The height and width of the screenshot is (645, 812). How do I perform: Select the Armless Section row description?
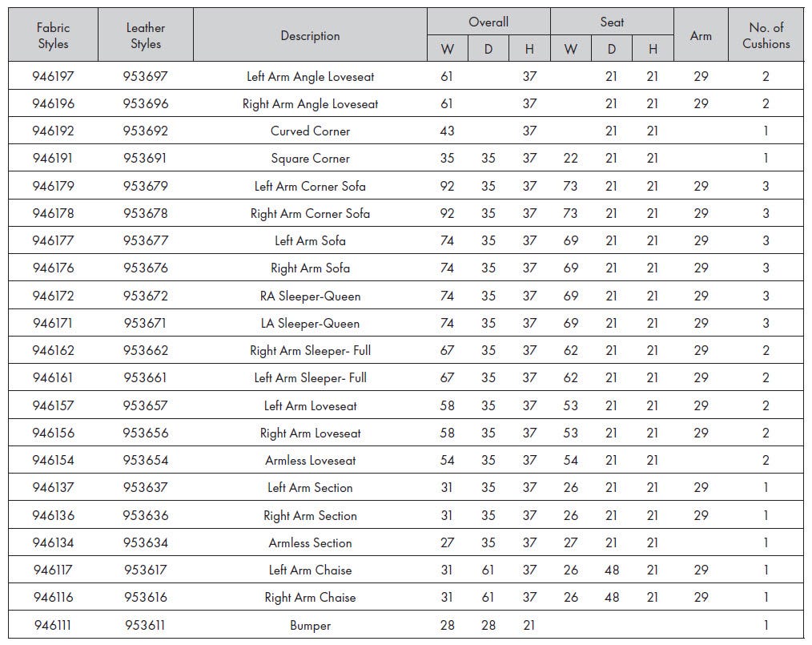pyautogui.click(x=310, y=543)
